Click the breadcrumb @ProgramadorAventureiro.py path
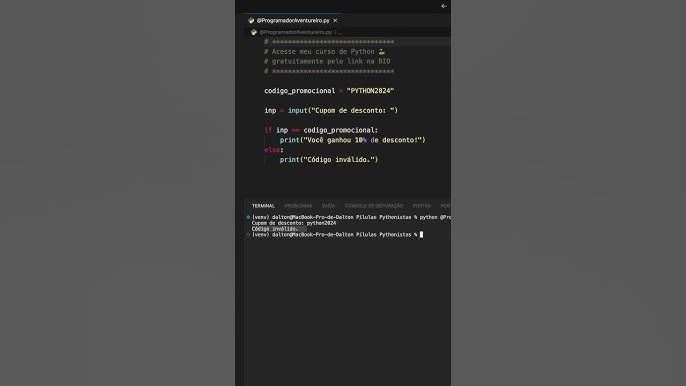The image size is (686, 386). coord(295,32)
